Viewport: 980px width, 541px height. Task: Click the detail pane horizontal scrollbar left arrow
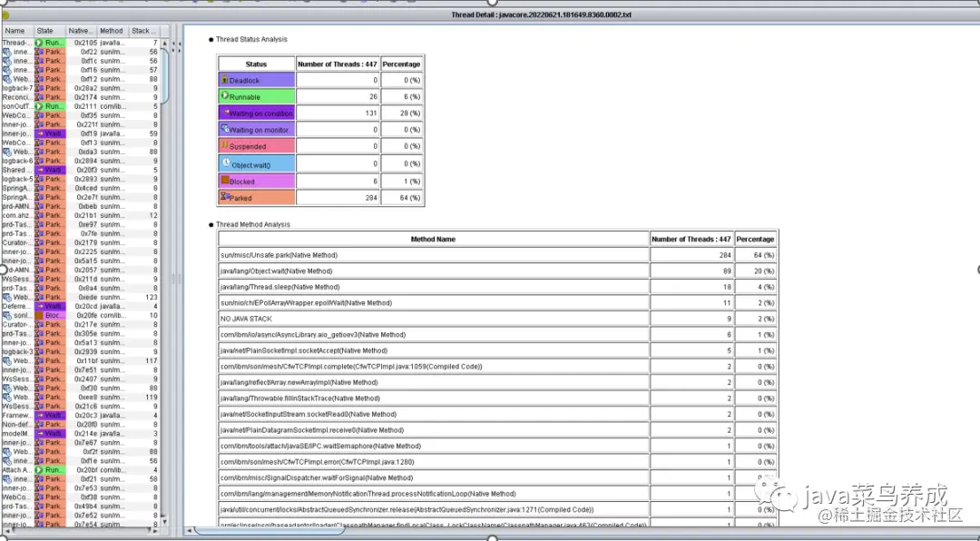click(x=190, y=531)
